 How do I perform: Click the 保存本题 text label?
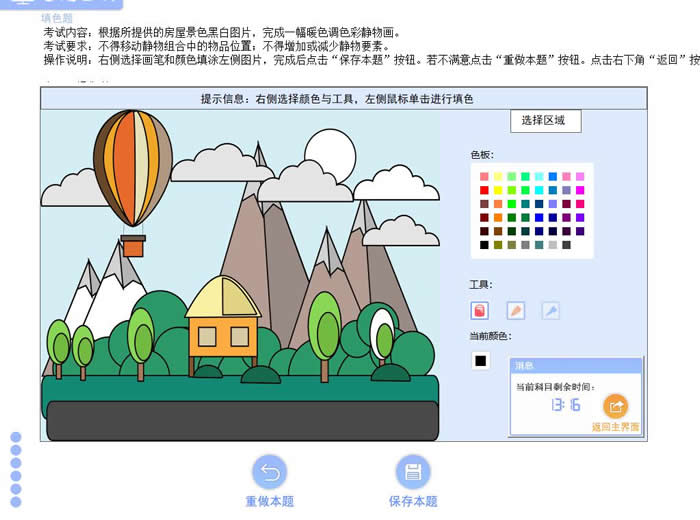coord(413,501)
